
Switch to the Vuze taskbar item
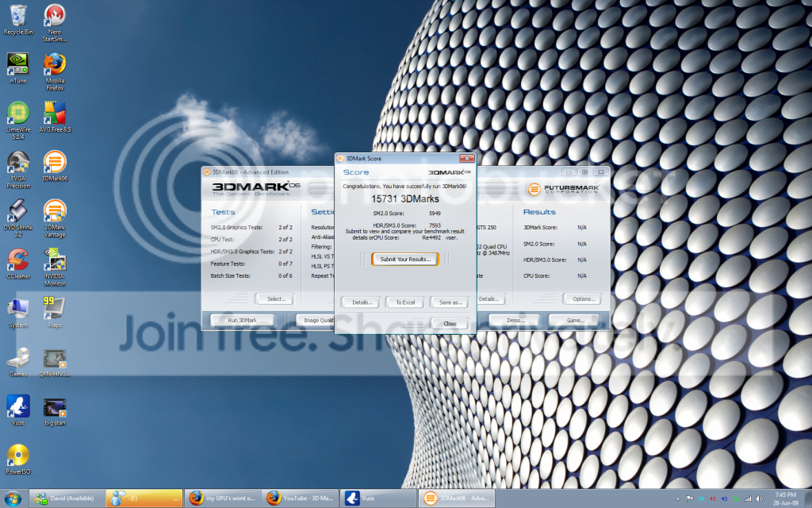point(377,498)
